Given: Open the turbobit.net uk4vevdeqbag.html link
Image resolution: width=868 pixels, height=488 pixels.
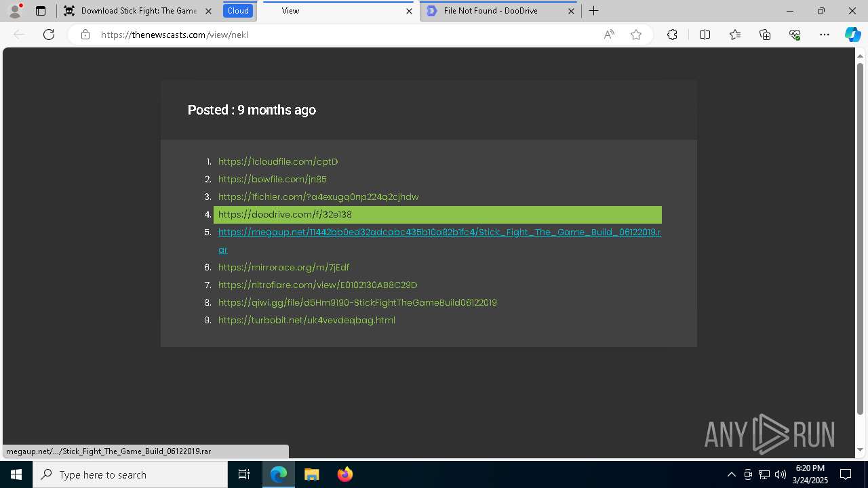Looking at the screenshot, I should [x=307, y=320].
